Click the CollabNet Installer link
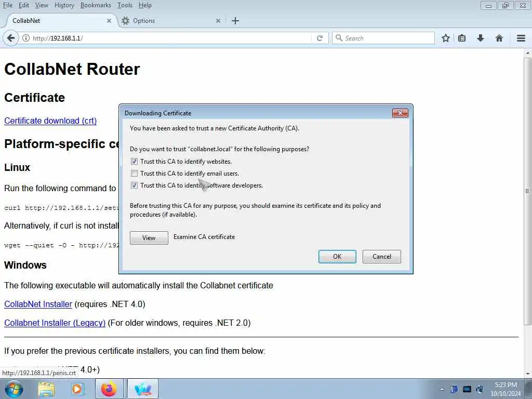Image resolution: width=532 pixels, height=399 pixels. tap(38, 304)
